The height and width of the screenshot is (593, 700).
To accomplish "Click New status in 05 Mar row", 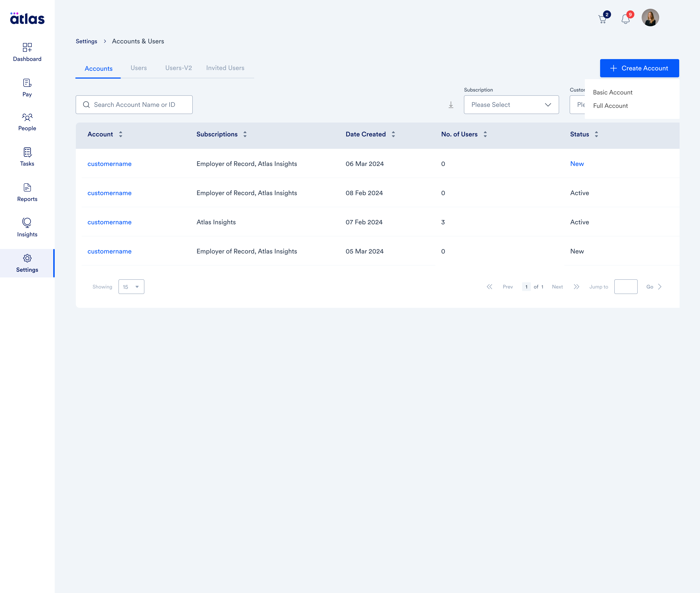I will coord(577,251).
